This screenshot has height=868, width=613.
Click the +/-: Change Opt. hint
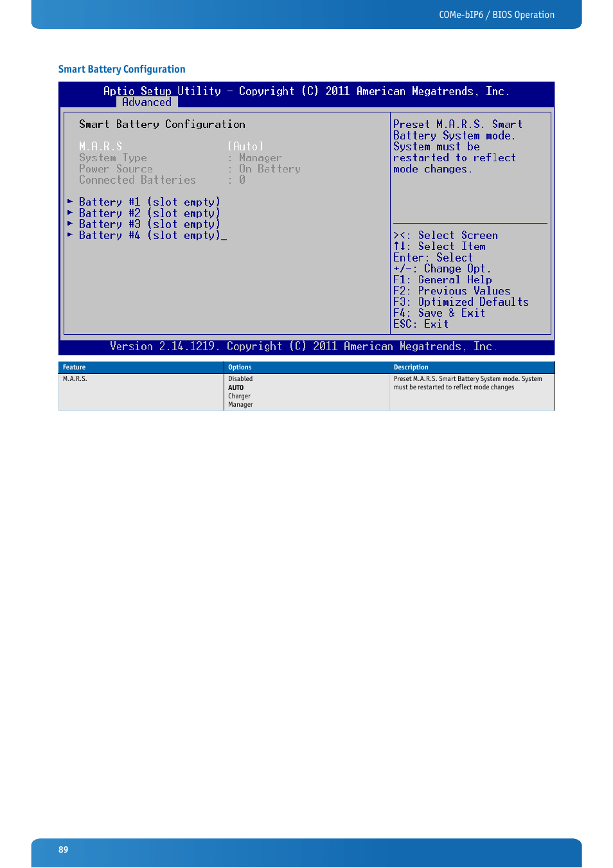click(442, 269)
